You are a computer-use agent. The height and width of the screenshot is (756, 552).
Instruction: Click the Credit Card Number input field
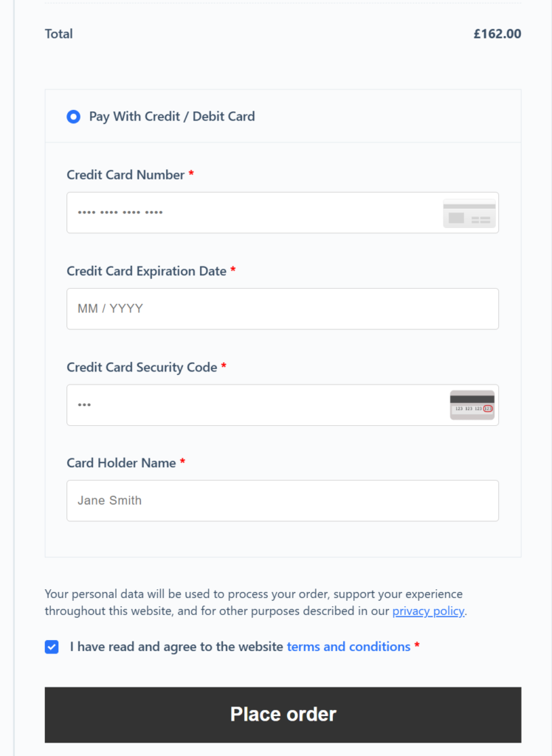click(251, 213)
